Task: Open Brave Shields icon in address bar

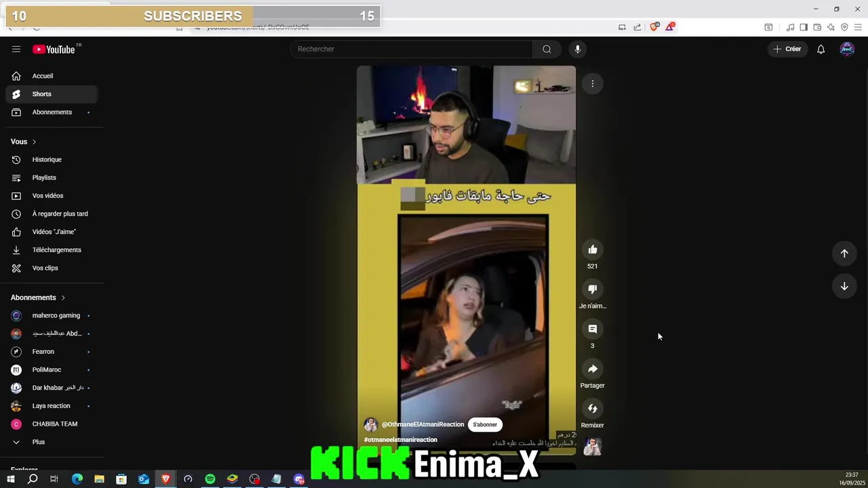Action: [654, 27]
